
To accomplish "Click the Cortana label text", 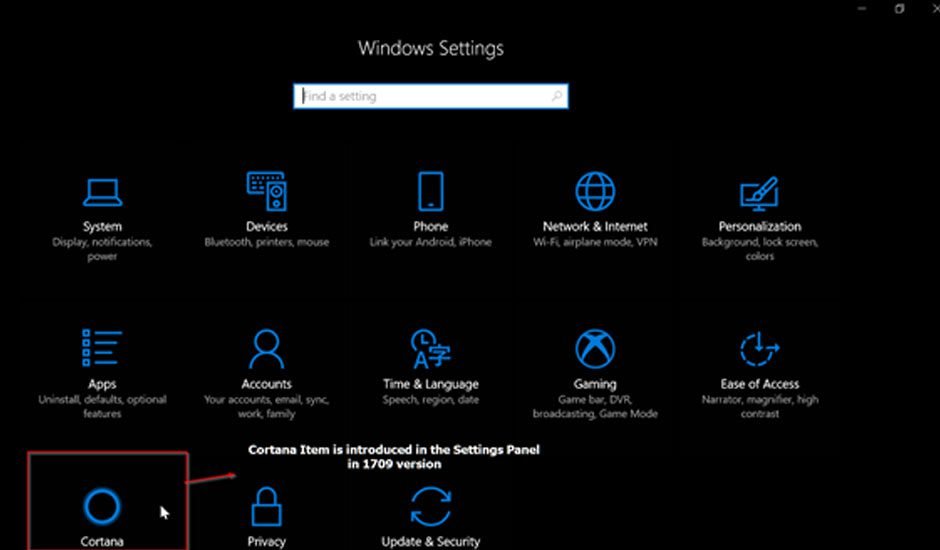I will click(102, 542).
